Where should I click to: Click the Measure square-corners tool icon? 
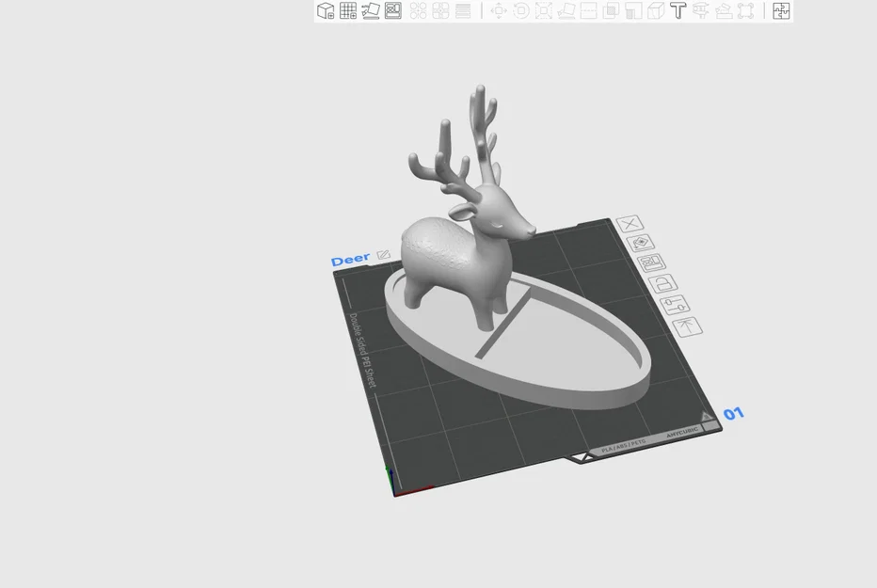745,10
